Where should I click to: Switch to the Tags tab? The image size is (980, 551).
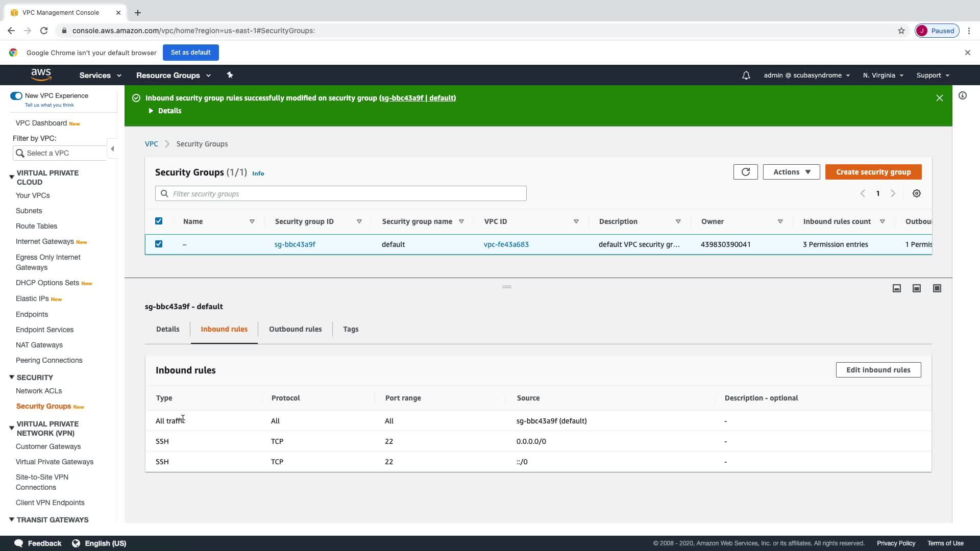(x=351, y=330)
